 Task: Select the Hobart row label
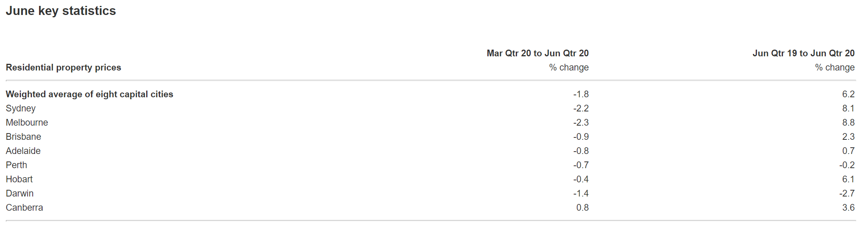[x=19, y=179]
